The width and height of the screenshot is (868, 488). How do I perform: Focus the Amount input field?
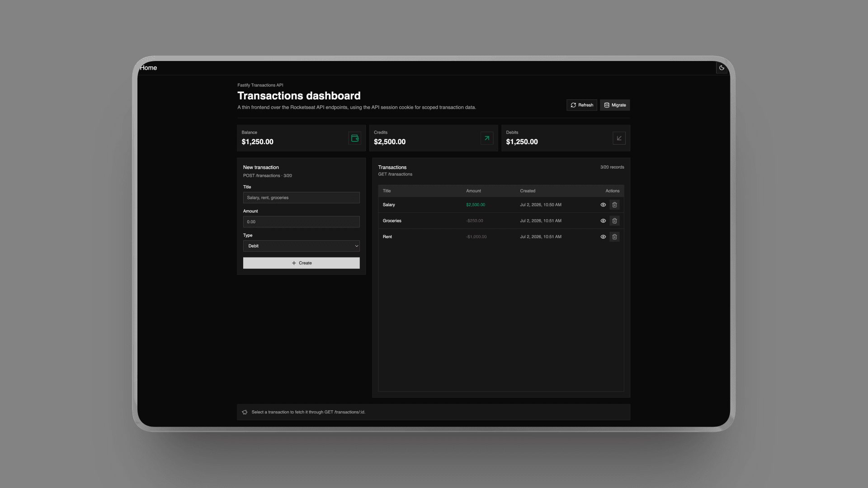(x=302, y=222)
